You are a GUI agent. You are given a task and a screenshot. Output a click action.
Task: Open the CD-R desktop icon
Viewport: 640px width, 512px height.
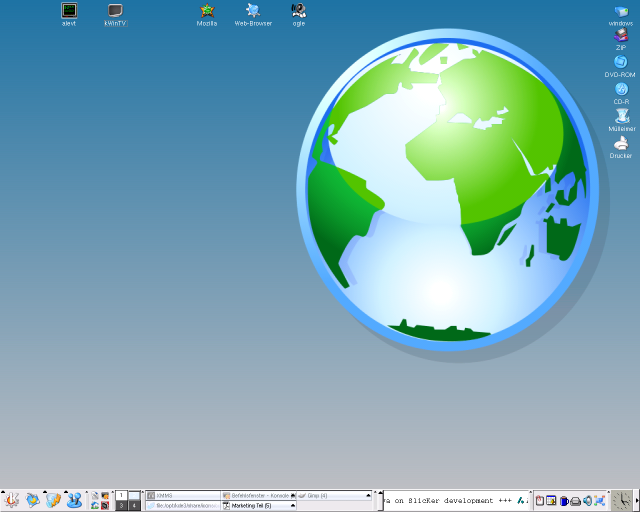[x=621, y=93]
